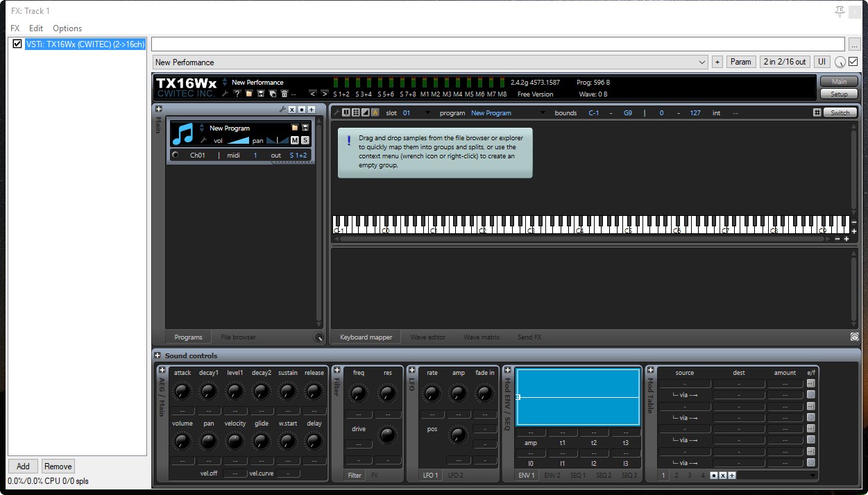The image size is (868, 495).
Task: Expand the Filter section plus
Action: 337,370
